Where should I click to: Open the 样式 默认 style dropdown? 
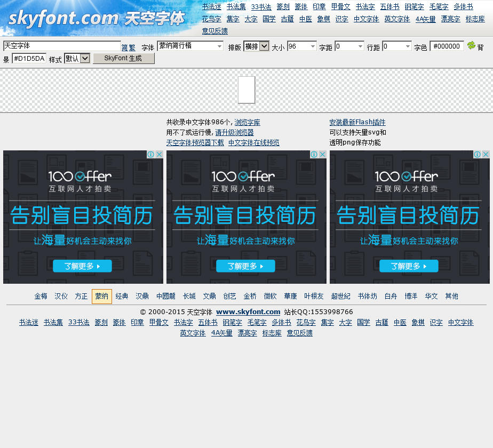tap(77, 59)
